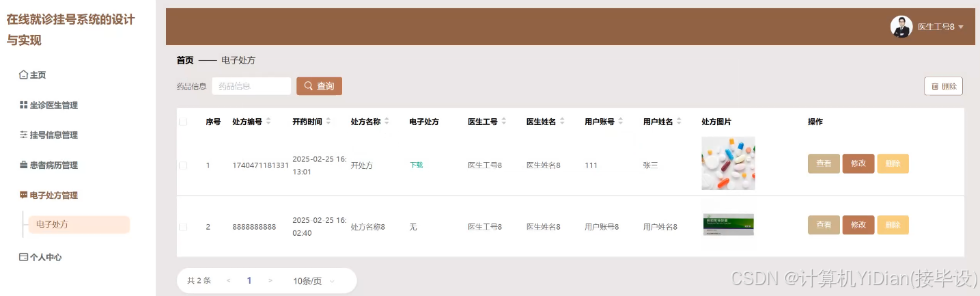The width and height of the screenshot is (980, 296).
Task: Select the 电子处方 submenu item
Action: 79,225
